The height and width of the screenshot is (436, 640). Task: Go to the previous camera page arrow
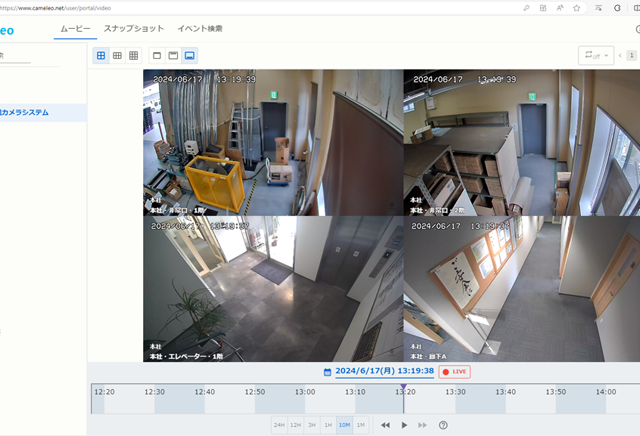(x=620, y=56)
